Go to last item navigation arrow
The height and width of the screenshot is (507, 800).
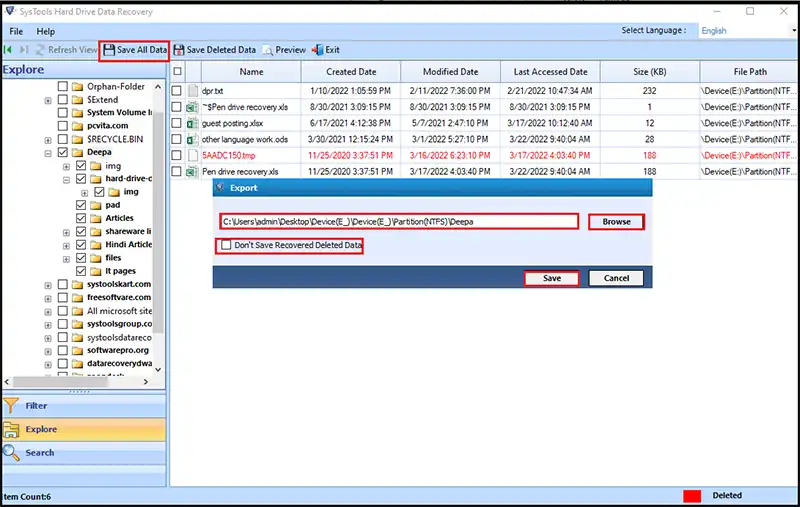(23, 50)
